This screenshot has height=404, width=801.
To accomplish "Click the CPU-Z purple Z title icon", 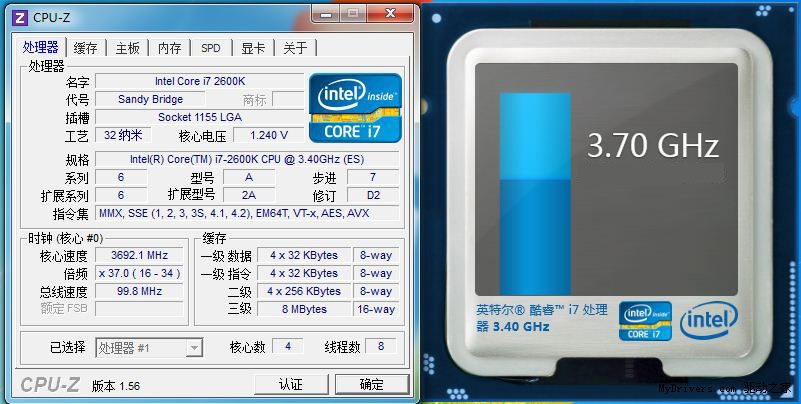I will click(x=20, y=18).
